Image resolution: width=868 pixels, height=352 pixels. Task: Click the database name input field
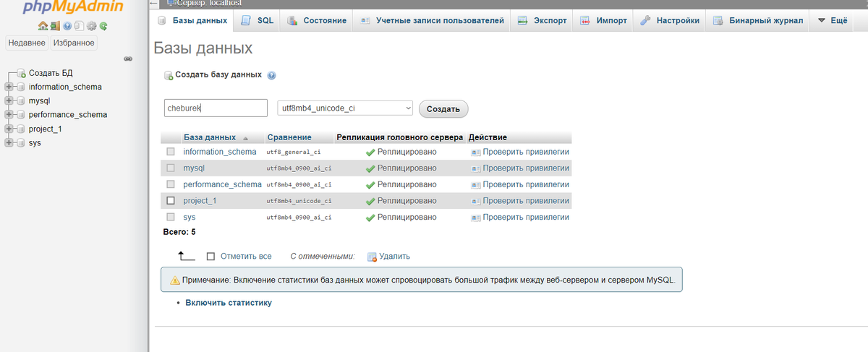coord(216,108)
